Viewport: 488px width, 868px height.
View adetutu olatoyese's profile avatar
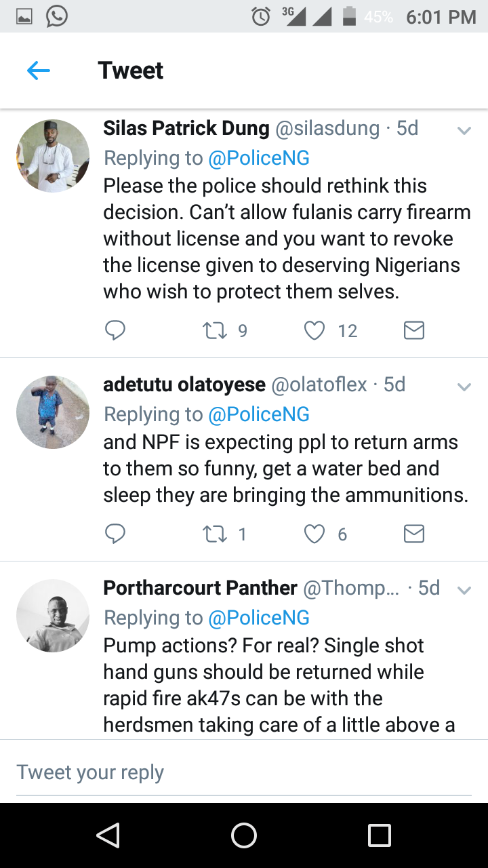[53, 412]
